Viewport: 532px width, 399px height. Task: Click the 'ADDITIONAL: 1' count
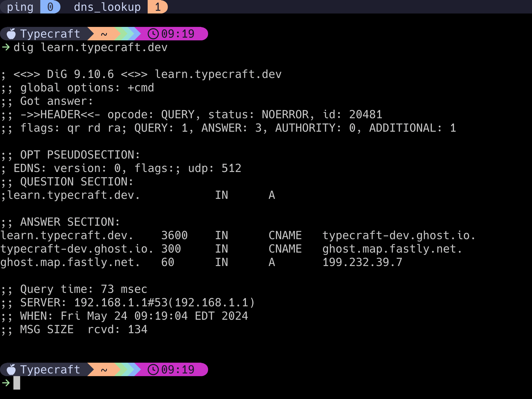(413, 128)
